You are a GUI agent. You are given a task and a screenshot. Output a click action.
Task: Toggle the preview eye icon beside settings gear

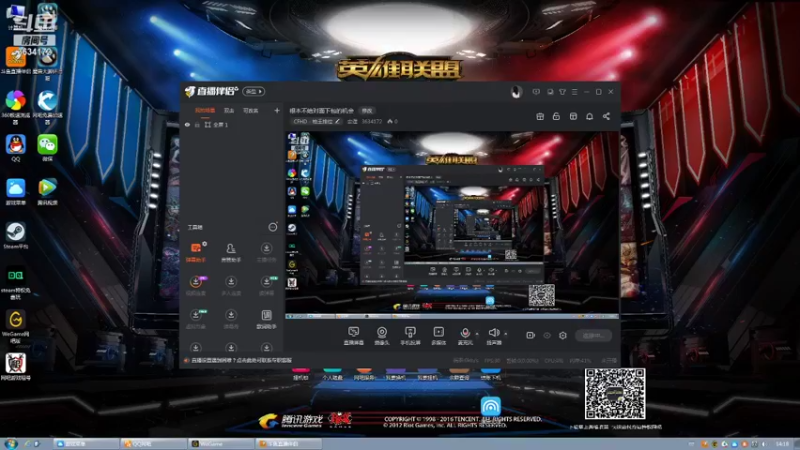click(547, 336)
